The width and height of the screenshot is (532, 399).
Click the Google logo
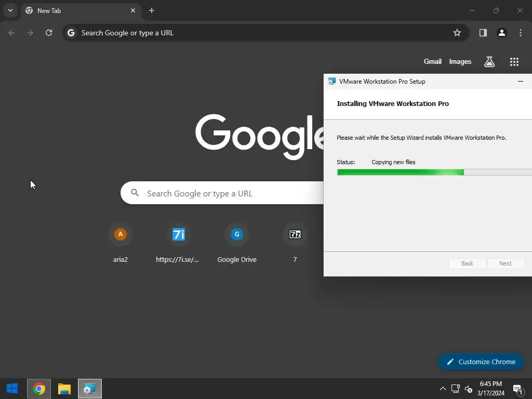(260, 137)
